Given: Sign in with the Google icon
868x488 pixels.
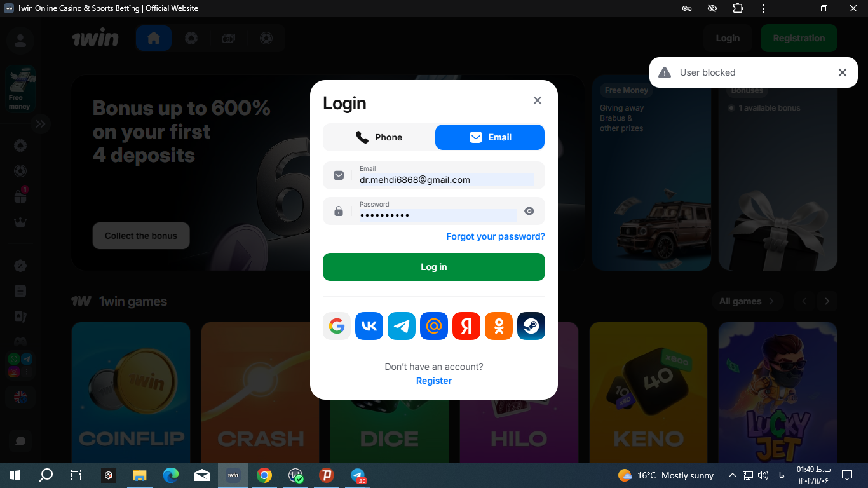Looking at the screenshot, I should coord(337,326).
